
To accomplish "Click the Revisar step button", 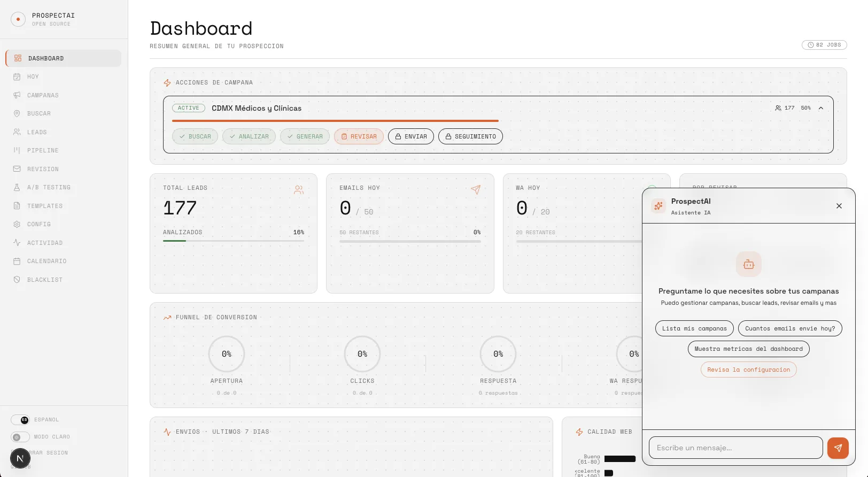I will click(x=359, y=136).
